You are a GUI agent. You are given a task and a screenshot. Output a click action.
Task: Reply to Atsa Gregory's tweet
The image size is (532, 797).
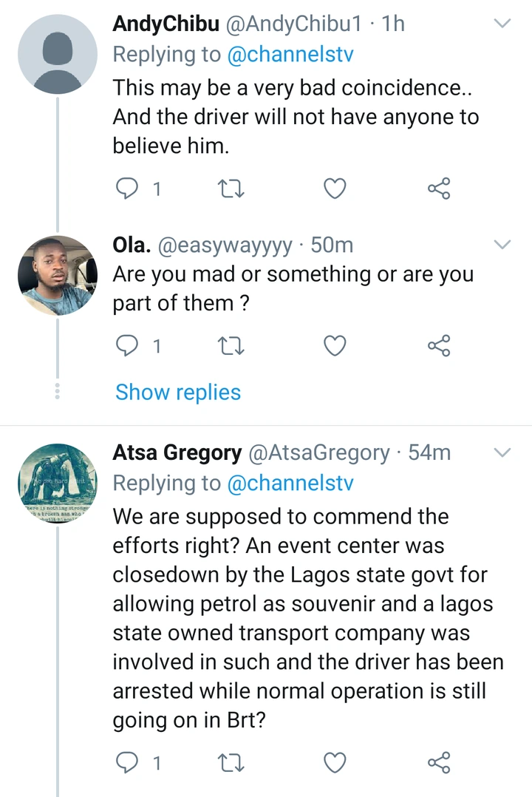pos(129,762)
